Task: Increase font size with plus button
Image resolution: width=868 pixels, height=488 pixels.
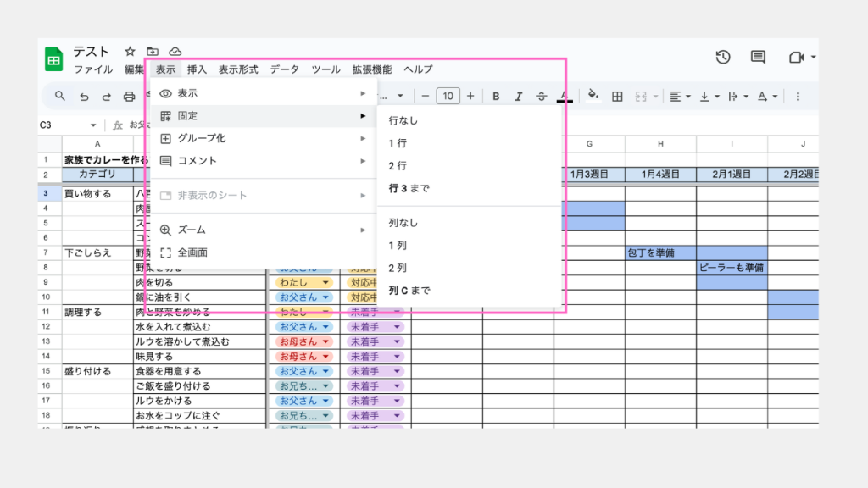Action: 470,96
